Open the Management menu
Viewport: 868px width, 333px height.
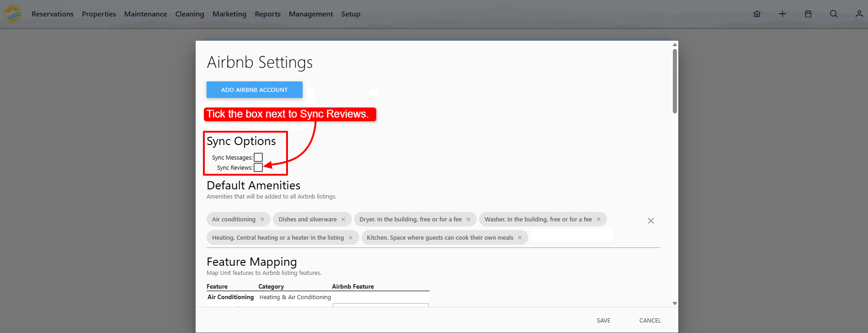(x=311, y=14)
